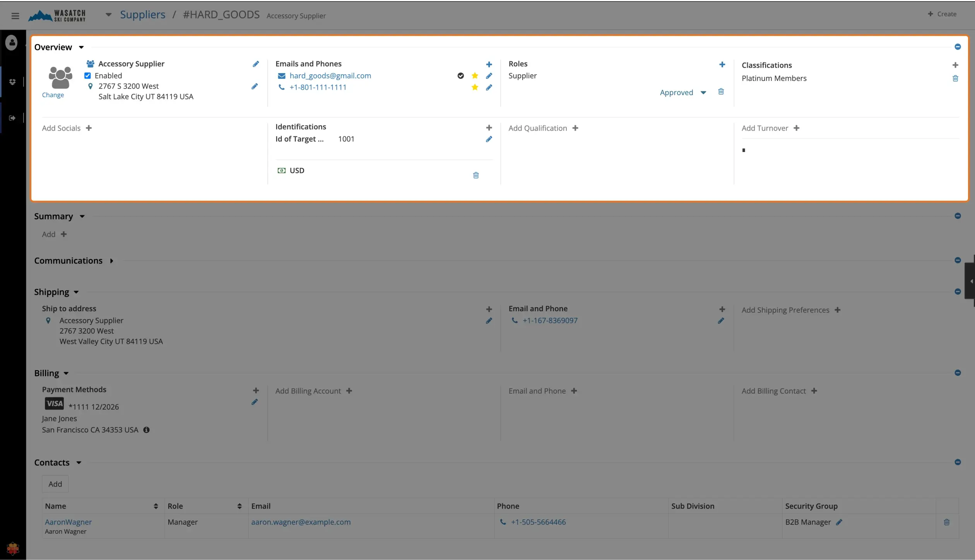The height and width of the screenshot is (560, 975).
Task: Add a Shipping email or phone
Action: tap(722, 309)
